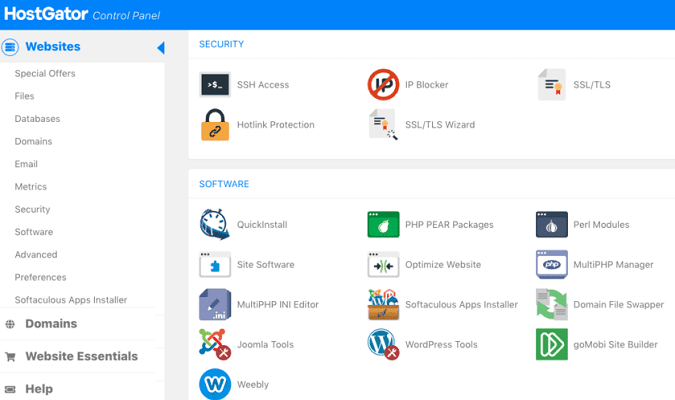This screenshot has width=675, height=400.
Task: Click the goMobi Site Builder label
Action: pyautogui.click(x=615, y=345)
